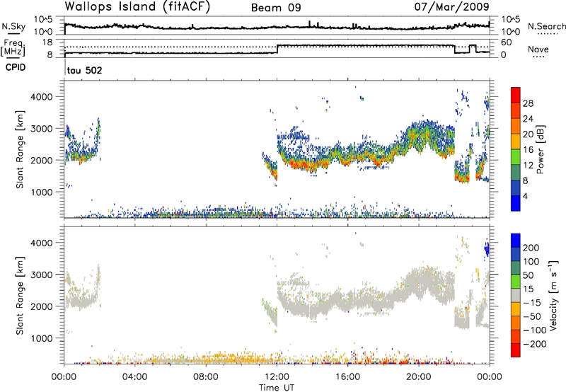Screen dimensions: 566x392
Task: Click the 'Power [dB]' color bar title
Action: [540, 149]
